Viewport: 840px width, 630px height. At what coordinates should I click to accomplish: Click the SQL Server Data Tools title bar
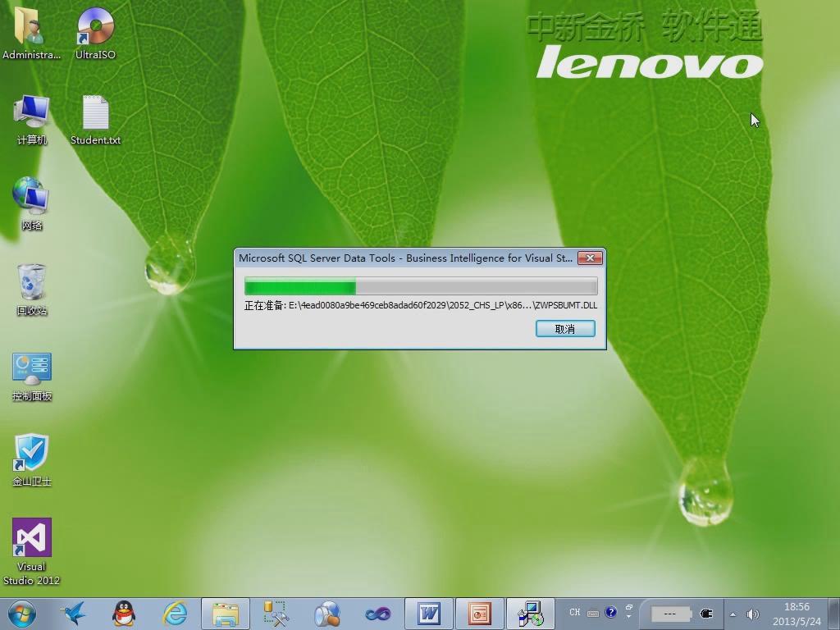(405, 258)
